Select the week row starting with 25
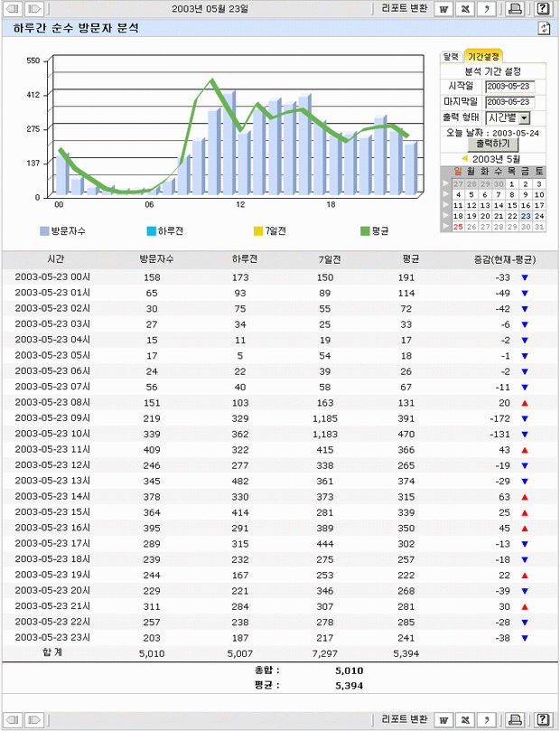The image size is (560, 731). coord(446,226)
